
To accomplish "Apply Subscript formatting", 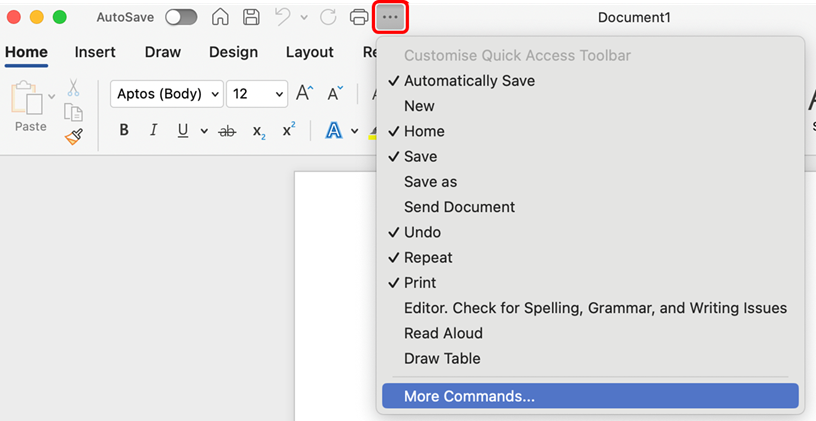I will pos(259,131).
